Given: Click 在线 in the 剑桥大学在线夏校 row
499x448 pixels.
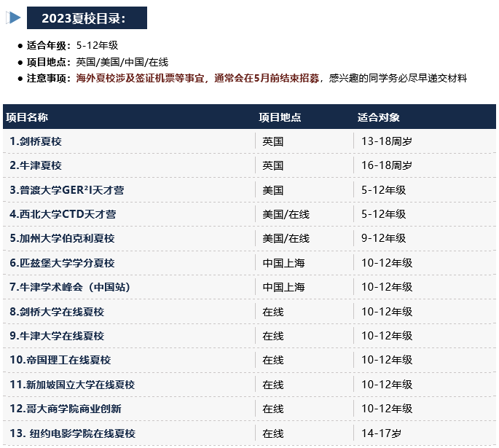Looking at the screenshot, I should coord(272,312).
